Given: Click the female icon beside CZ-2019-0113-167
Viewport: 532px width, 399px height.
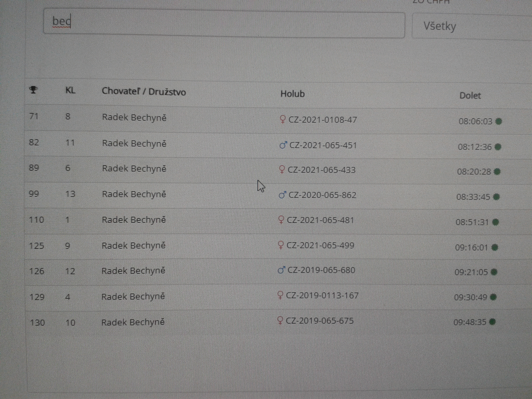Looking at the screenshot, I should click(x=280, y=295).
